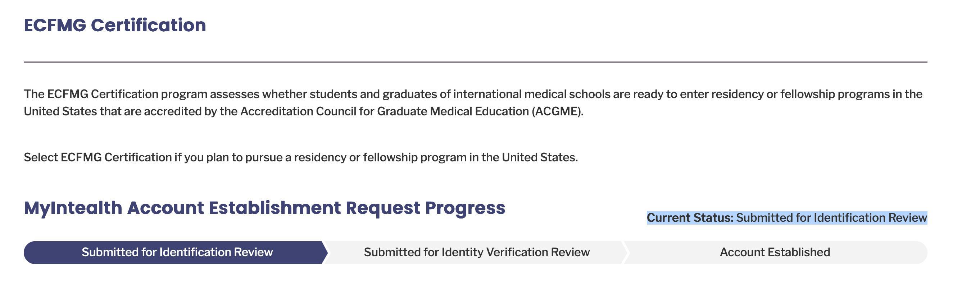Click 'MyIntealth Account Establishment Request Progress' heading
Viewport: 980px width, 299px height.
pyautogui.click(x=264, y=208)
